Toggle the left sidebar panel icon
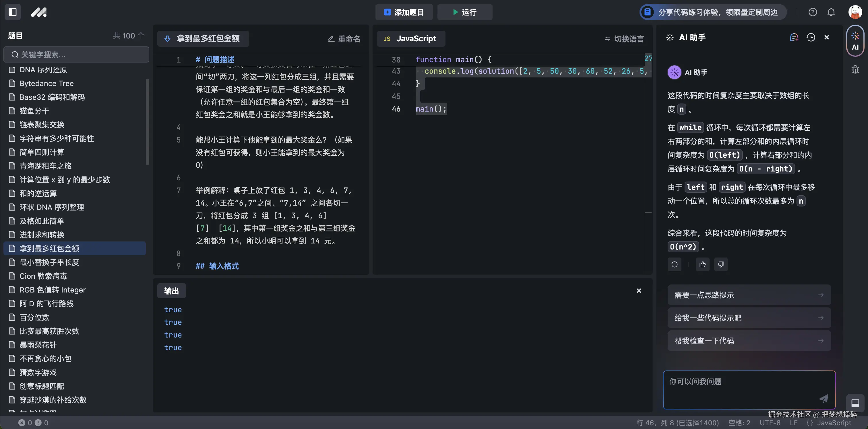This screenshot has width=868, height=429. tap(12, 12)
